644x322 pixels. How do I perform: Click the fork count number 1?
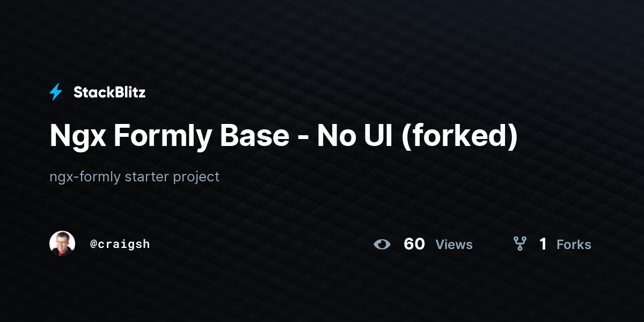(x=543, y=244)
